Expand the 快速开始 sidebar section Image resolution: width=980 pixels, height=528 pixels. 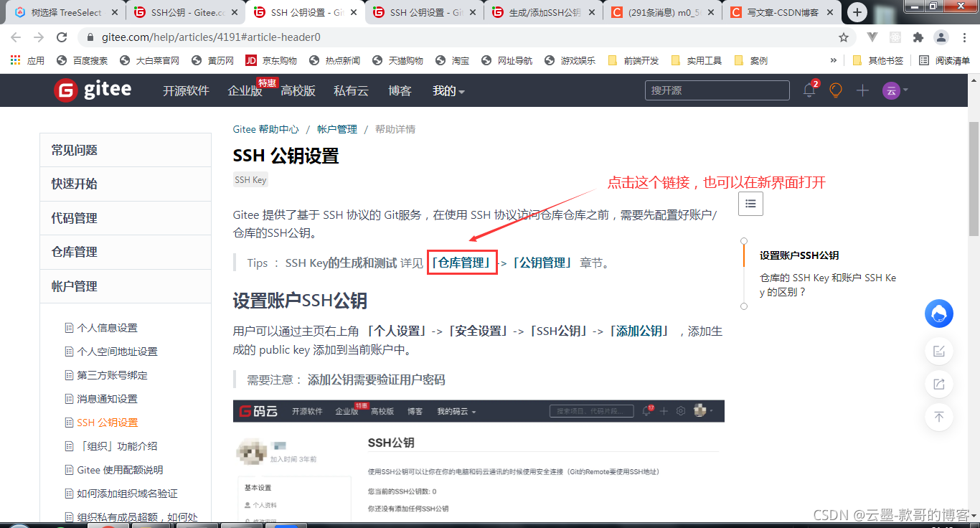[x=126, y=184]
